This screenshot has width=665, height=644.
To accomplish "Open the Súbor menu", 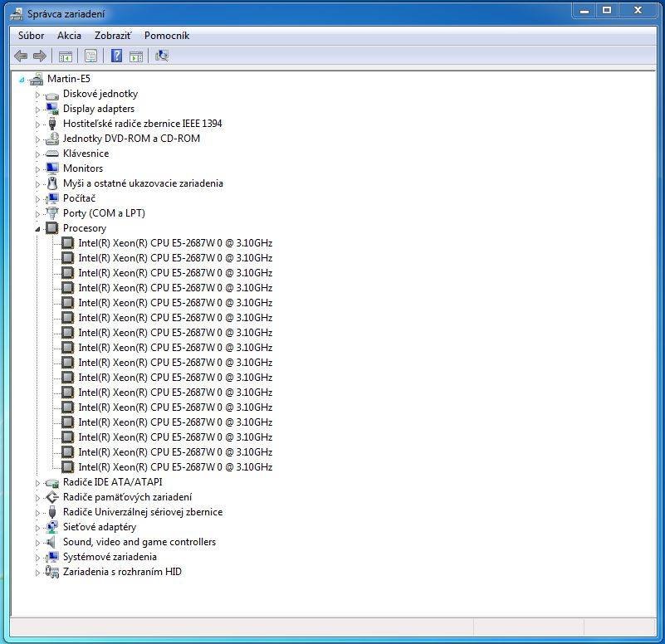I will (32, 36).
